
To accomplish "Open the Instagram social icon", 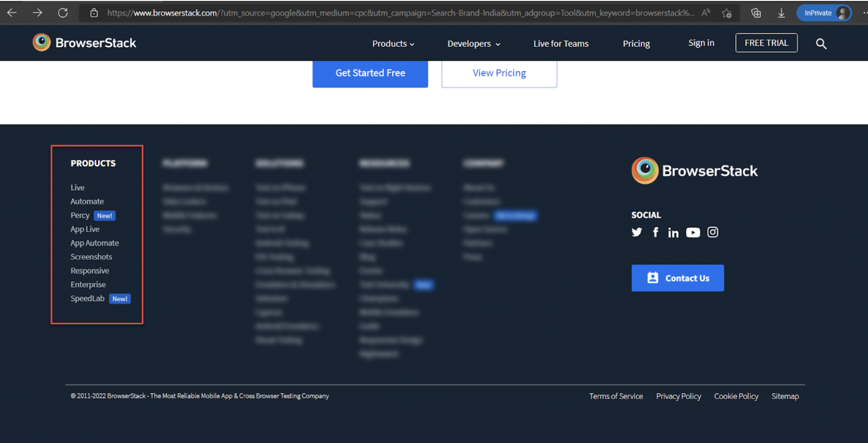I will pos(713,232).
